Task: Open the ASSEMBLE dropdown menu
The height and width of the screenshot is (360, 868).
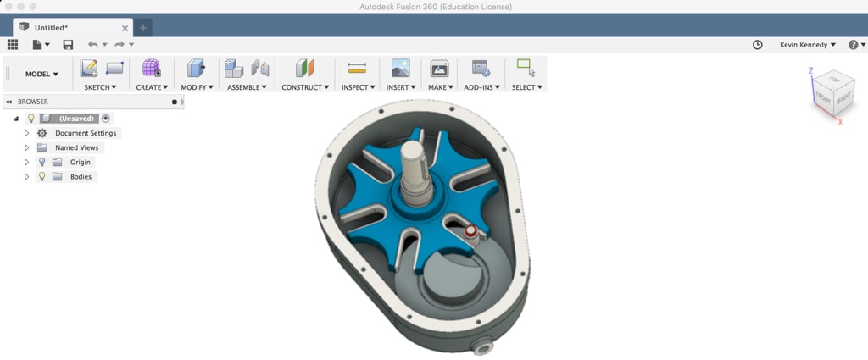Action: (x=247, y=87)
